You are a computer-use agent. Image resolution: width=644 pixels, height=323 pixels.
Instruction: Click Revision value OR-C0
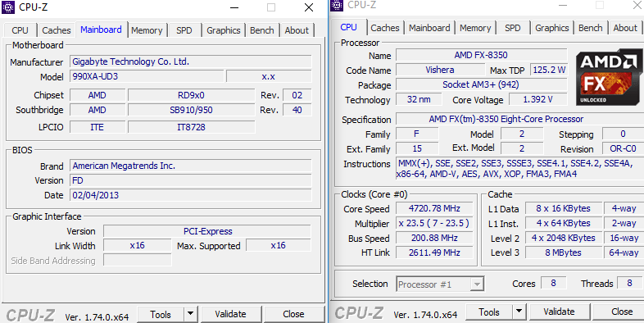(x=623, y=148)
